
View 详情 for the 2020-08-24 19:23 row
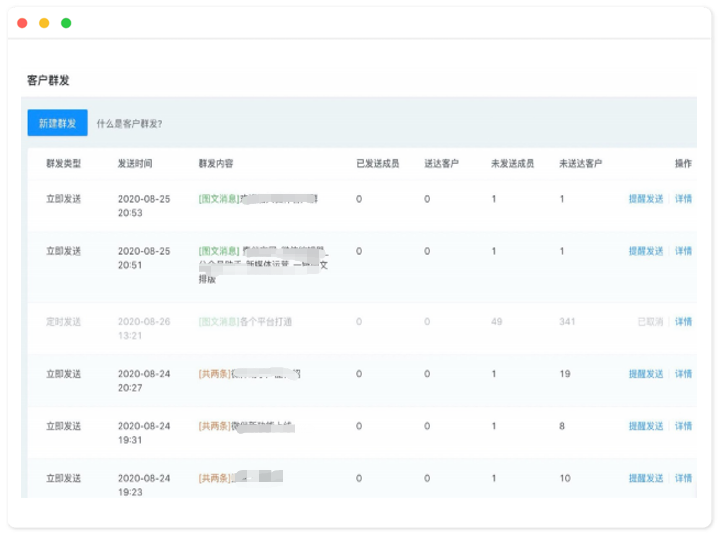coord(684,478)
